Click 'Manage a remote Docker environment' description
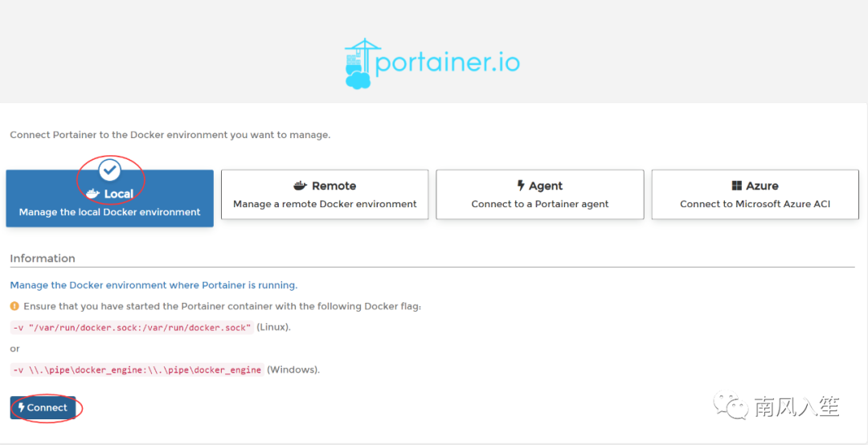The height and width of the screenshot is (445, 868). pos(325,204)
